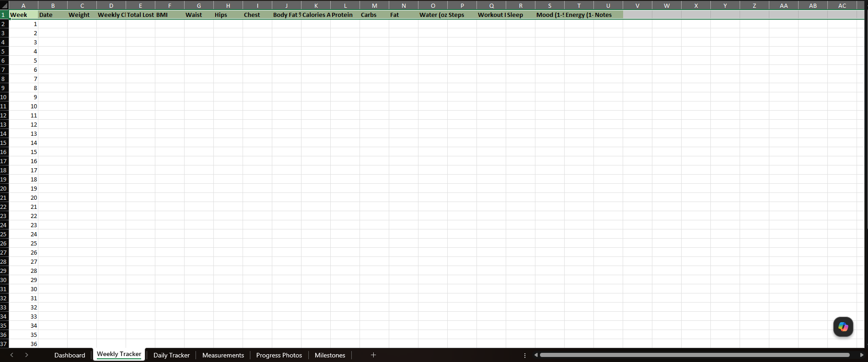Switch to the Measurements sheet tab
Viewport: 868px width, 362px height.
coord(223,355)
